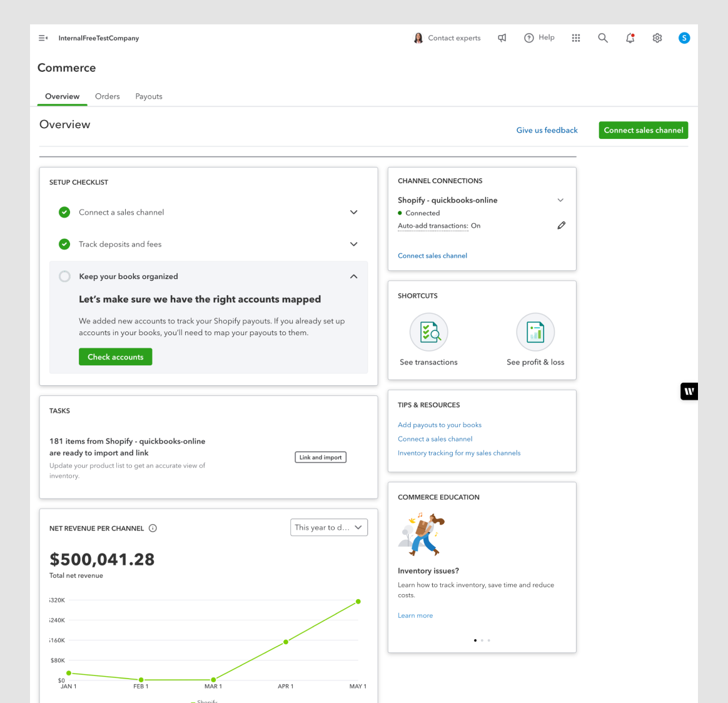Open the Orders tab
This screenshot has width=728, height=703.
[107, 96]
